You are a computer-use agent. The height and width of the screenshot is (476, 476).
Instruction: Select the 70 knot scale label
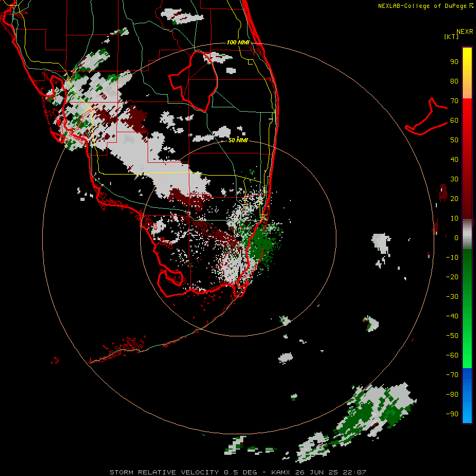tap(454, 101)
